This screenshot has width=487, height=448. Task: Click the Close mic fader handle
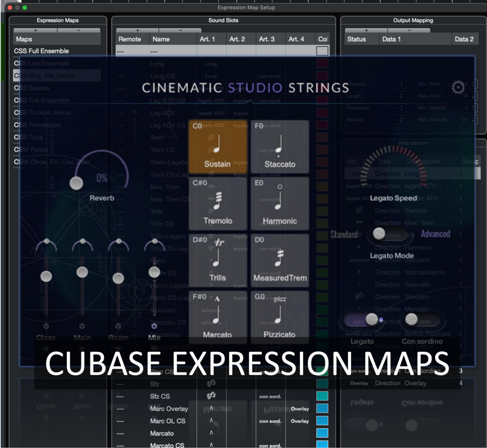click(47, 276)
